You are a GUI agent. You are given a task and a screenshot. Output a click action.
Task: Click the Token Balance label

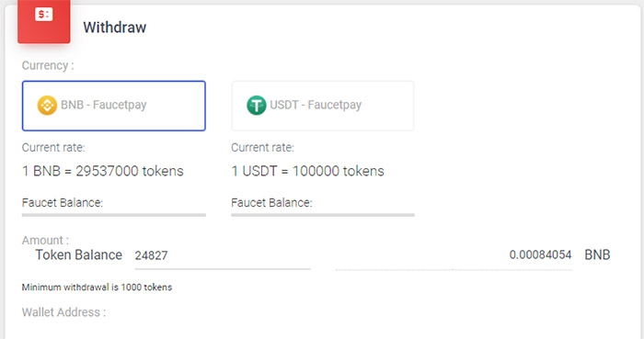pyautogui.click(x=79, y=255)
